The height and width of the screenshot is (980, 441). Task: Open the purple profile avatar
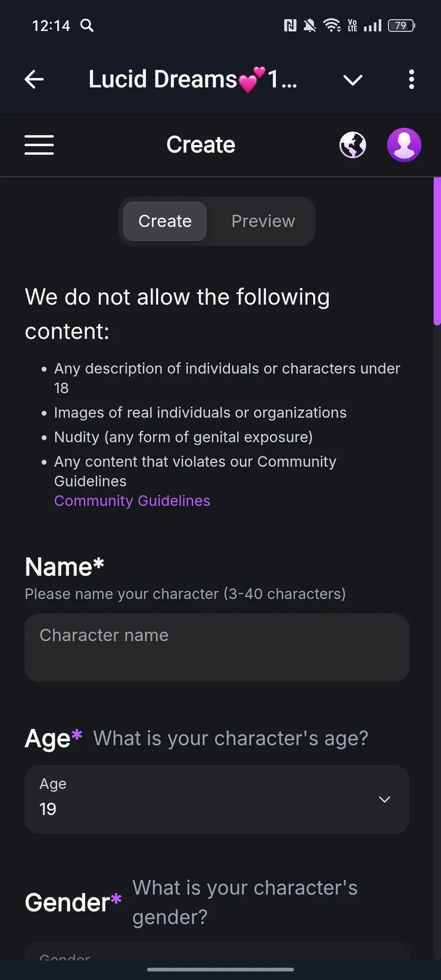point(404,145)
